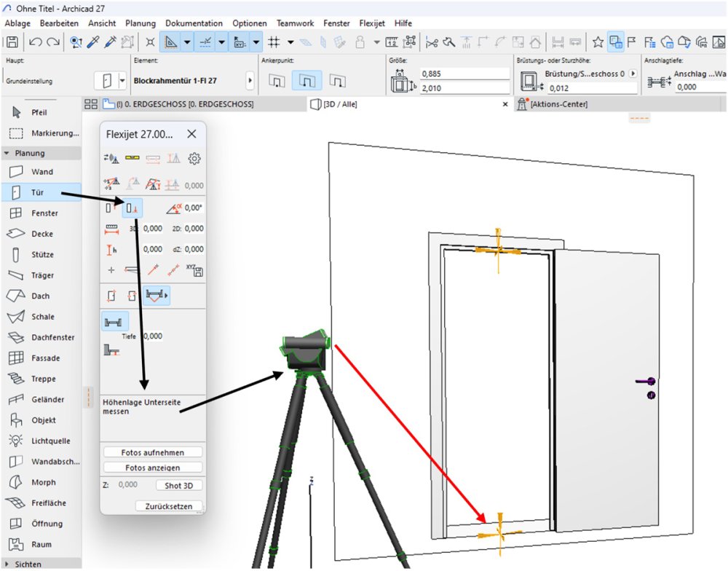Expand the Blockrahmentür element chooser arrow
Screen dimensions: 728x571
click(250, 80)
